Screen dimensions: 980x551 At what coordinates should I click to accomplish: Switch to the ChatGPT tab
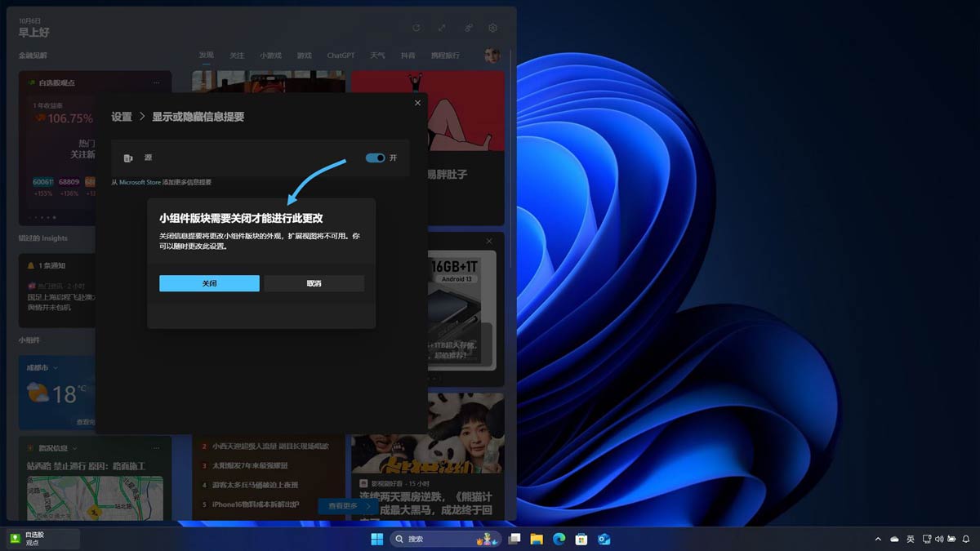click(x=341, y=56)
